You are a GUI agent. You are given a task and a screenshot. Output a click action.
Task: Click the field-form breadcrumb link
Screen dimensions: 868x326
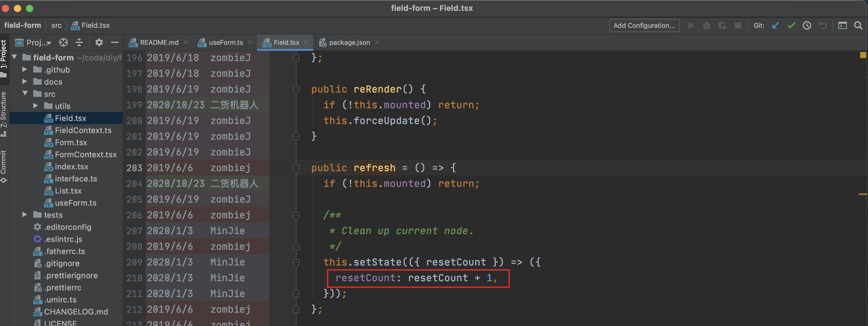(22, 25)
